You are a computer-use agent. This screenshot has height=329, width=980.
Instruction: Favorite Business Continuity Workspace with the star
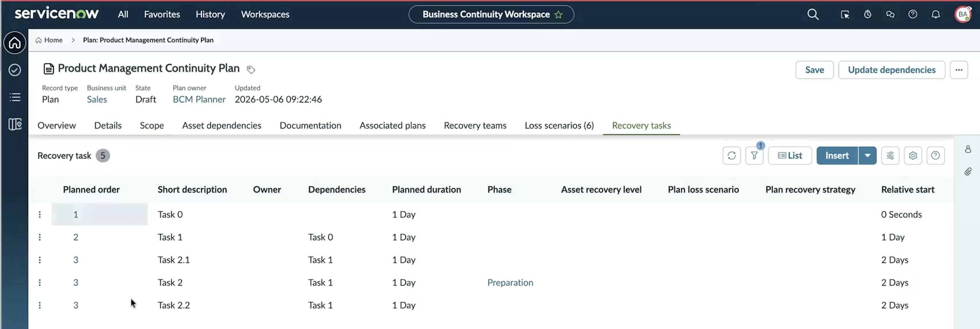pyautogui.click(x=558, y=14)
